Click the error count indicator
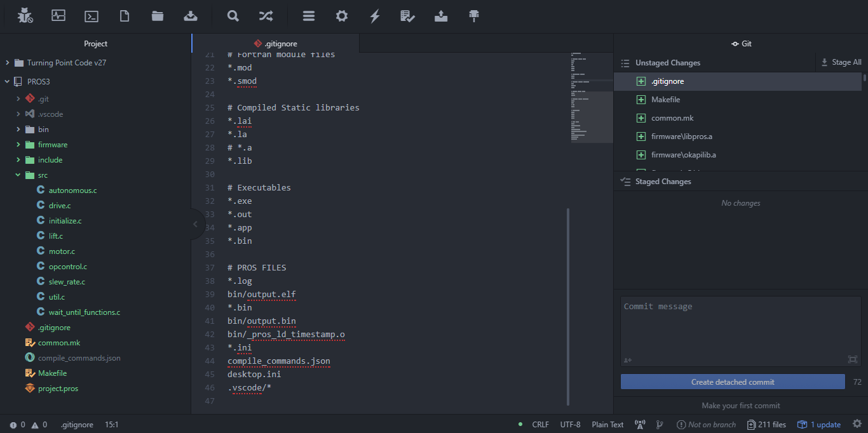The image size is (868, 433). pos(17,425)
